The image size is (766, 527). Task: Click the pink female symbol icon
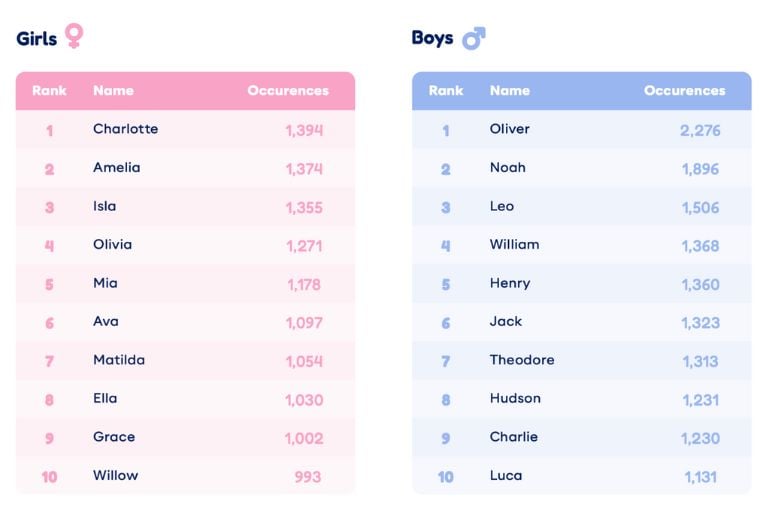pos(74,37)
